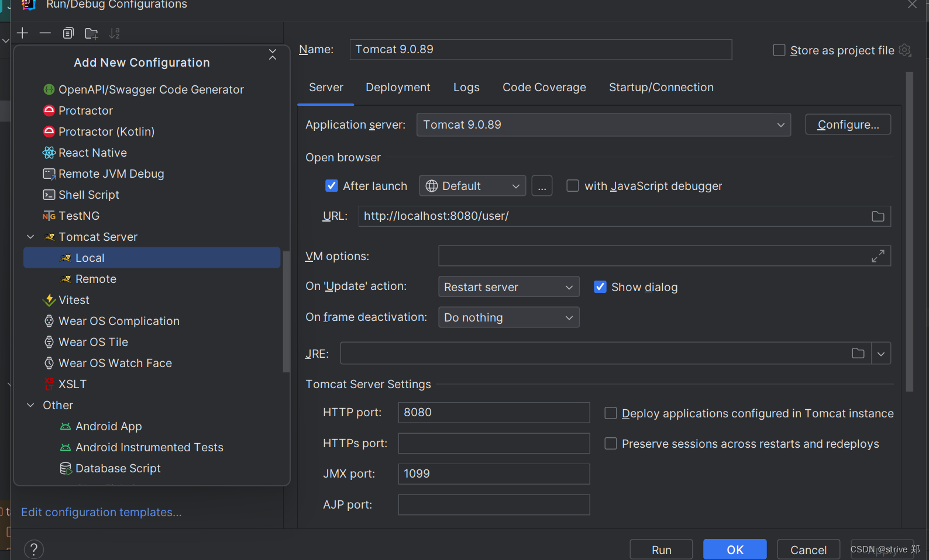Image resolution: width=929 pixels, height=560 pixels.
Task: Click the JRE browse folder icon
Action: tap(858, 353)
